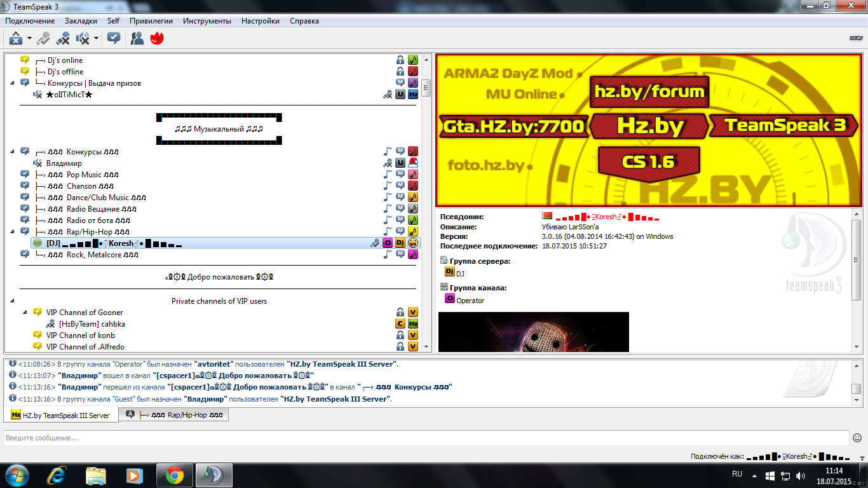Toggle the mute speakers toolbar icon
868x488 pixels.
click(x=83, y=39)
